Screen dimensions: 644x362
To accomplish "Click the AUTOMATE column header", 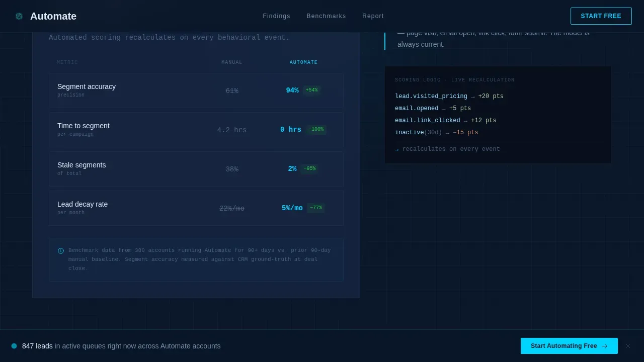I will 304,62.
